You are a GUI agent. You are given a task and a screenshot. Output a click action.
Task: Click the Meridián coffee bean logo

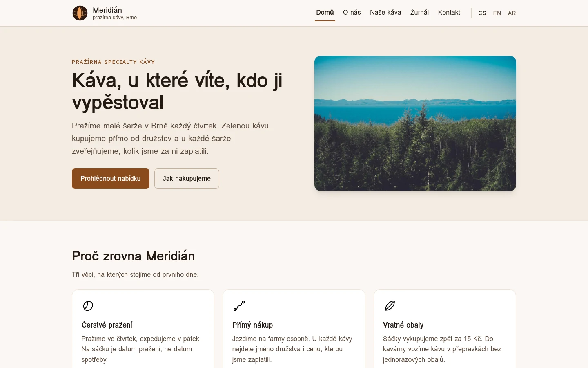click(80, 13)
